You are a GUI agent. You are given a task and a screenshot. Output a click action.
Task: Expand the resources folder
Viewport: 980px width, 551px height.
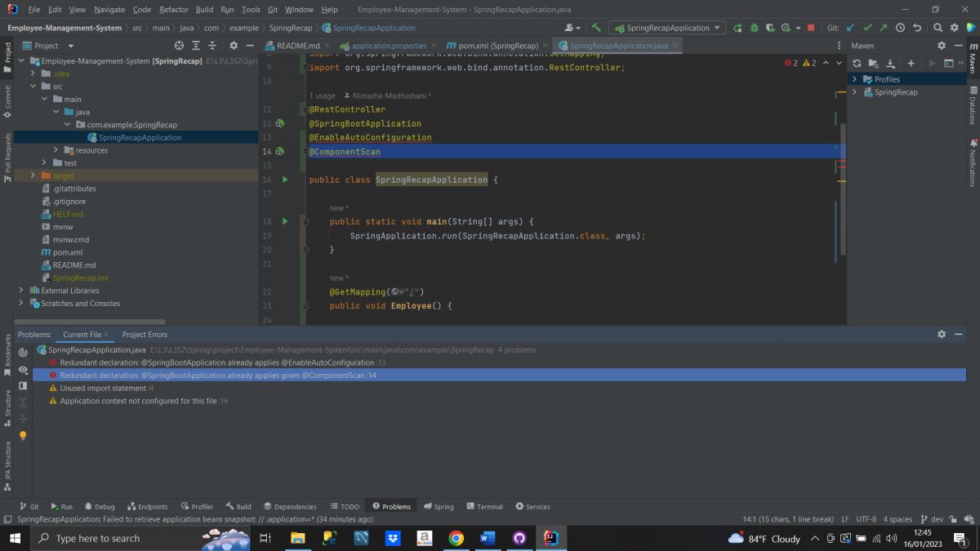(x=56, y=150)
